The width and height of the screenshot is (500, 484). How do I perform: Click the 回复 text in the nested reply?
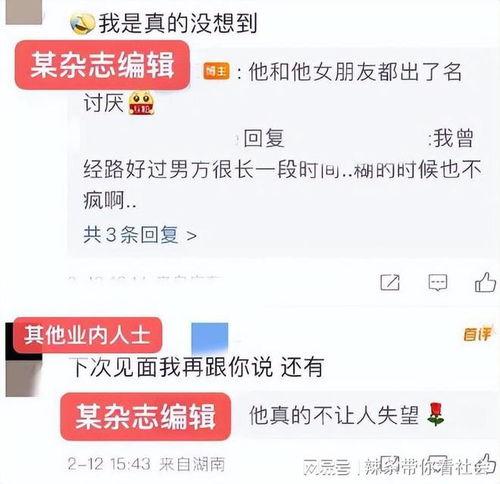coord(264,138)
